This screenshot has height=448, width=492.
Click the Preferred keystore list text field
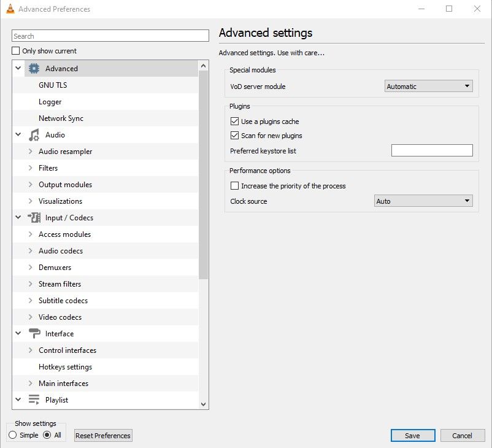[432, 150]
